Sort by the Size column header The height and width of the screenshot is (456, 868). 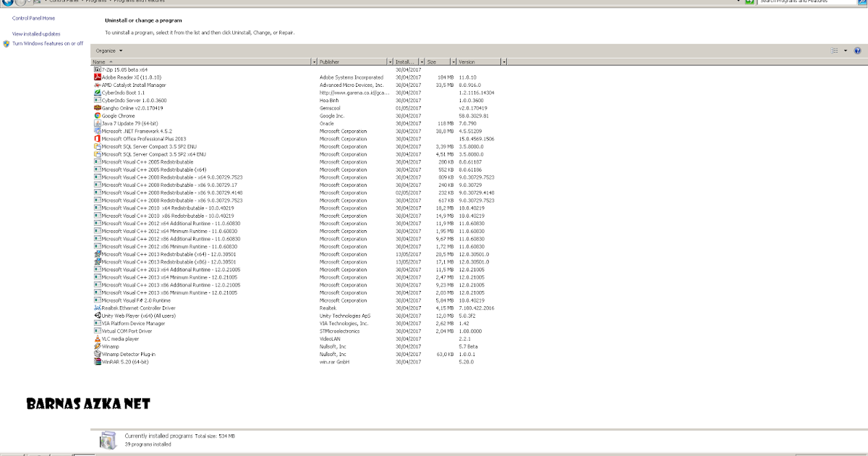[x=437, y=62]
